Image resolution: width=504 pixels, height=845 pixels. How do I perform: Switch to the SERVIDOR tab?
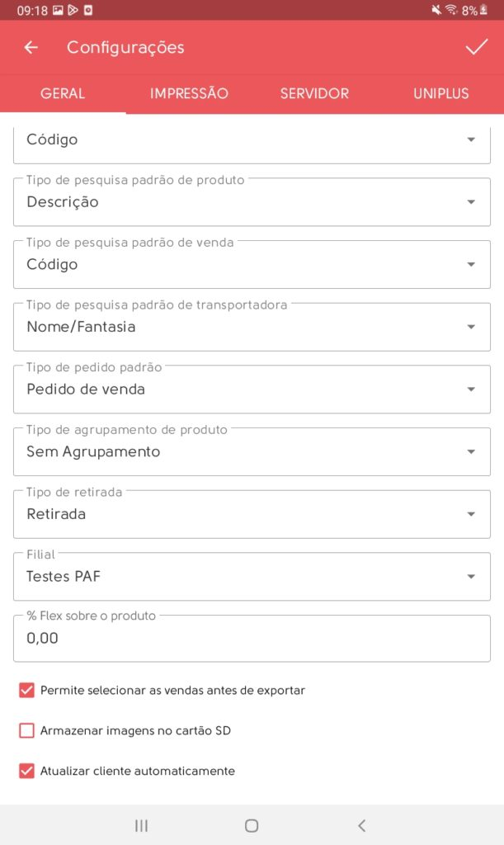pyautogui.click(x=314, y=93)
